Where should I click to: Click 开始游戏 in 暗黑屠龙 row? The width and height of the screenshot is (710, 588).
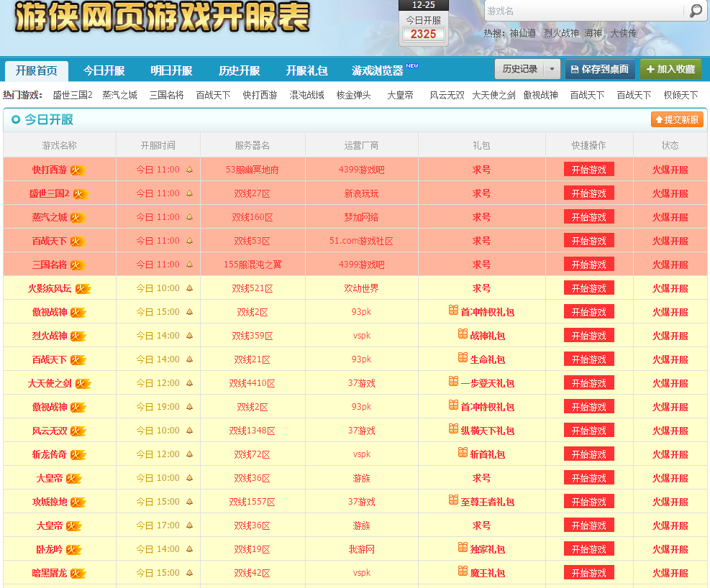(588, 573)
